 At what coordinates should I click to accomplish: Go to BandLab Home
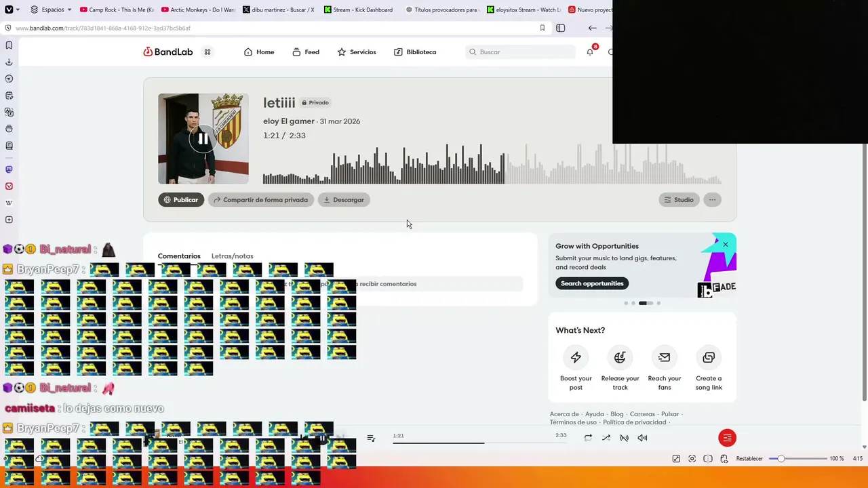click(259, 52)
